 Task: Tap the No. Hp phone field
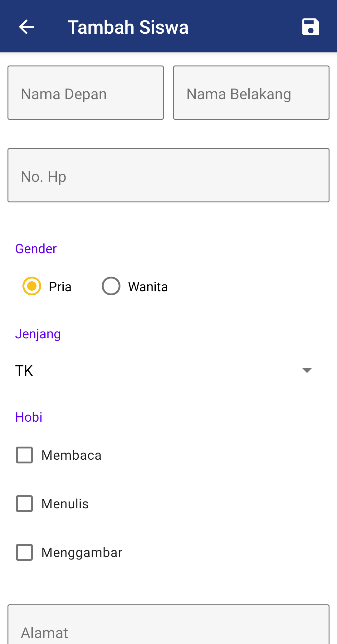[168, 175]
